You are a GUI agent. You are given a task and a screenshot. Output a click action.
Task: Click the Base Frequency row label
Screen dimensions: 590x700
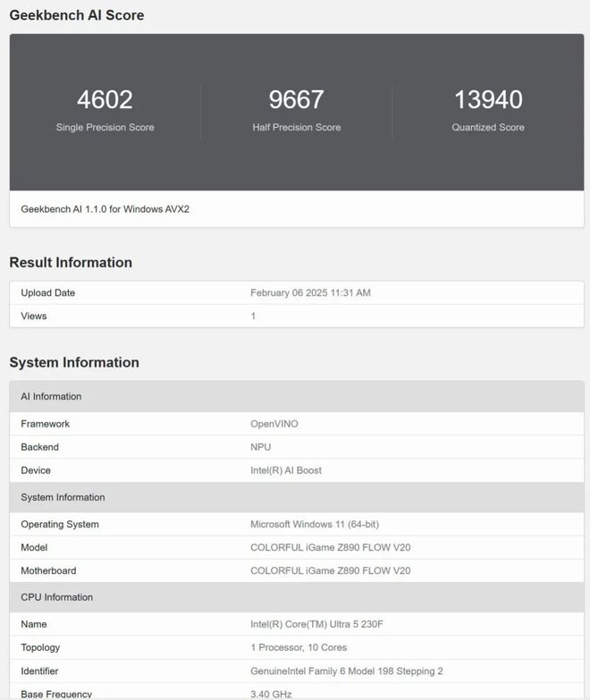[x=56, y=695]
